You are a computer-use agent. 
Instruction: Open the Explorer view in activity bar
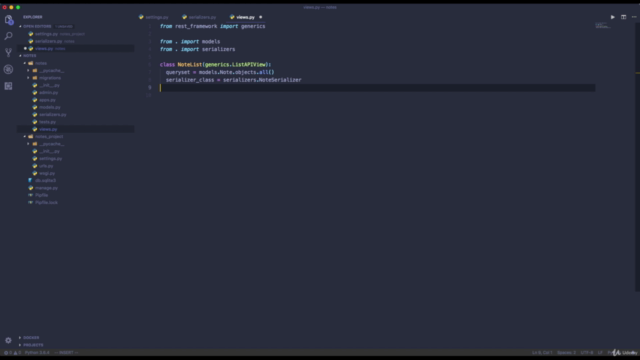[x=9, y=20]
